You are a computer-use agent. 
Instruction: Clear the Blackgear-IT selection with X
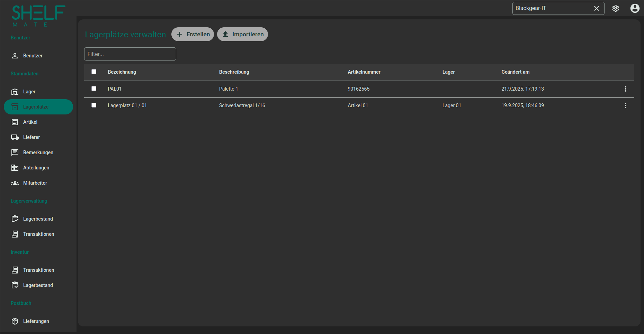[596, 8]
